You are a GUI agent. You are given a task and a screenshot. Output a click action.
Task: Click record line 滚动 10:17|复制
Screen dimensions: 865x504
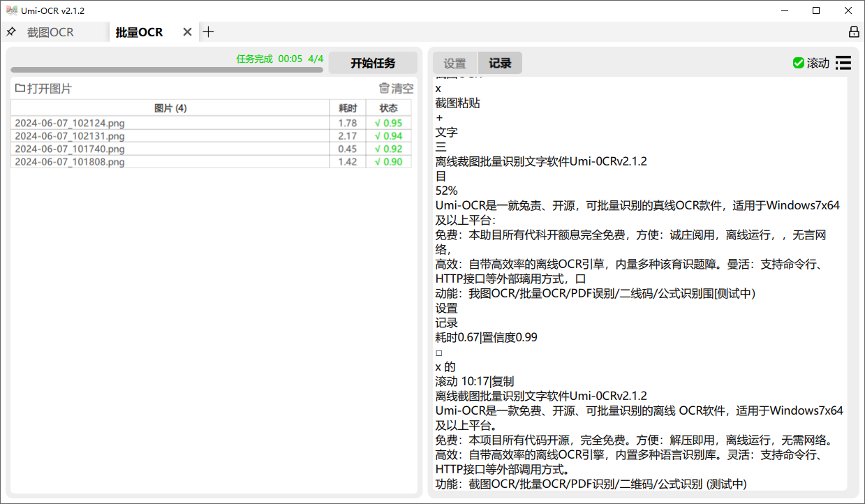475,381
